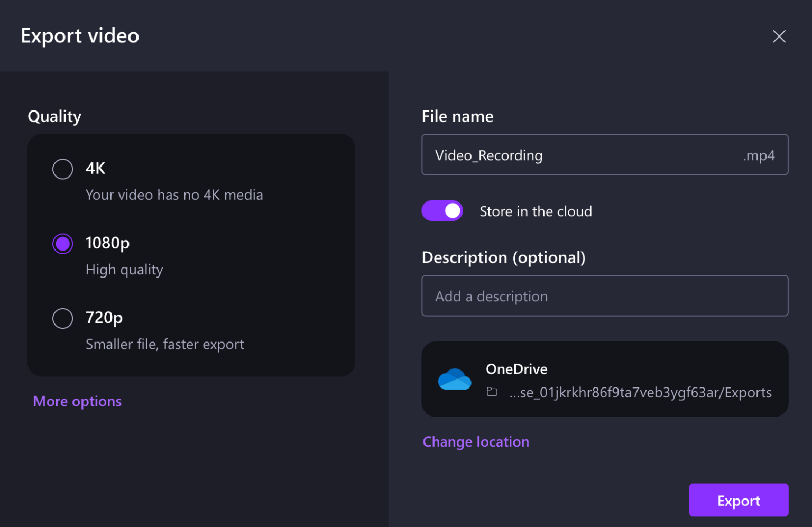Image resolution: width=812 pixels, height=527 pixels.
Task: Click the OneDrive title in location card
Action: pos(516,369)
